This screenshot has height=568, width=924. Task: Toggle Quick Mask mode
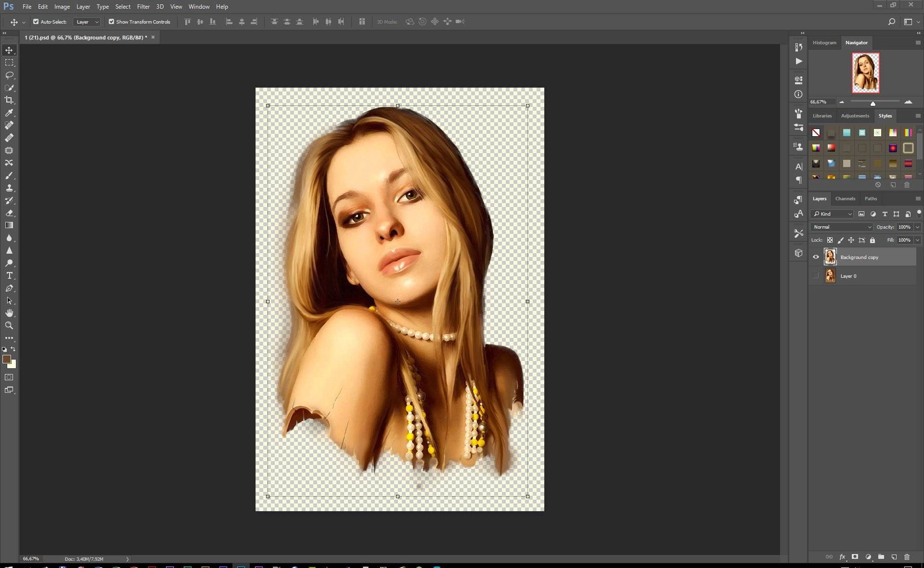coord(9,377)
